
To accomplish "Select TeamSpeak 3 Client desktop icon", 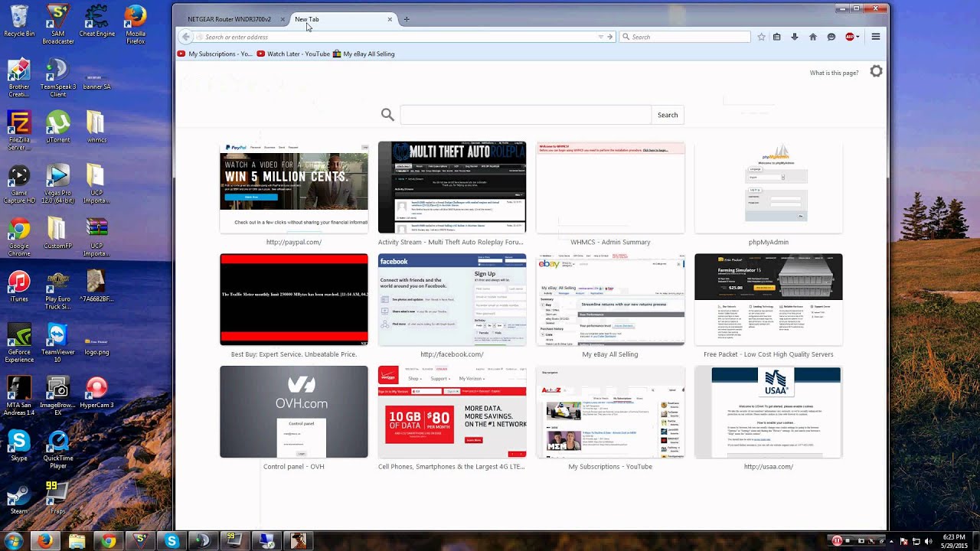I will coord(58,77).
